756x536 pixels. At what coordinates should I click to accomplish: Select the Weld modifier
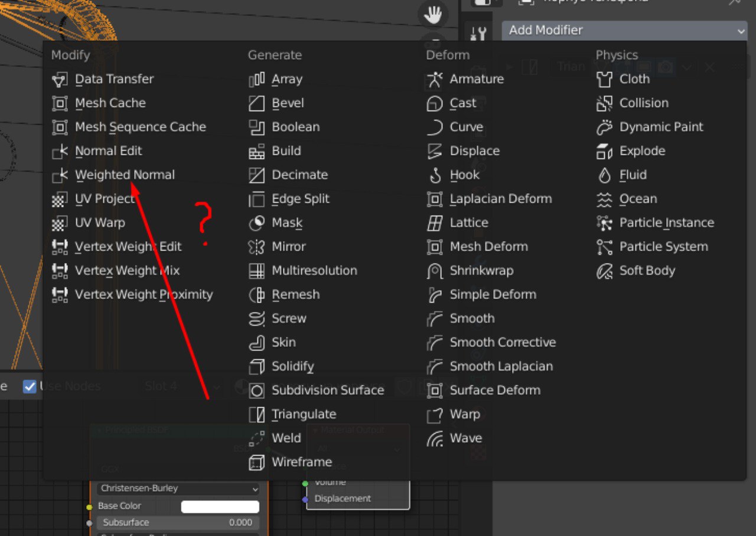pyautogui.click(x=286, y=438)
